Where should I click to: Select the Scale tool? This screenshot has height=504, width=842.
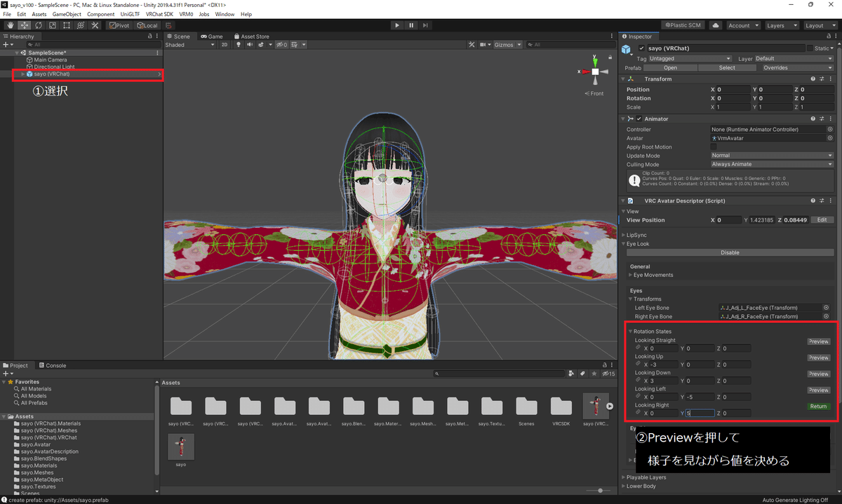pos(52,25)
